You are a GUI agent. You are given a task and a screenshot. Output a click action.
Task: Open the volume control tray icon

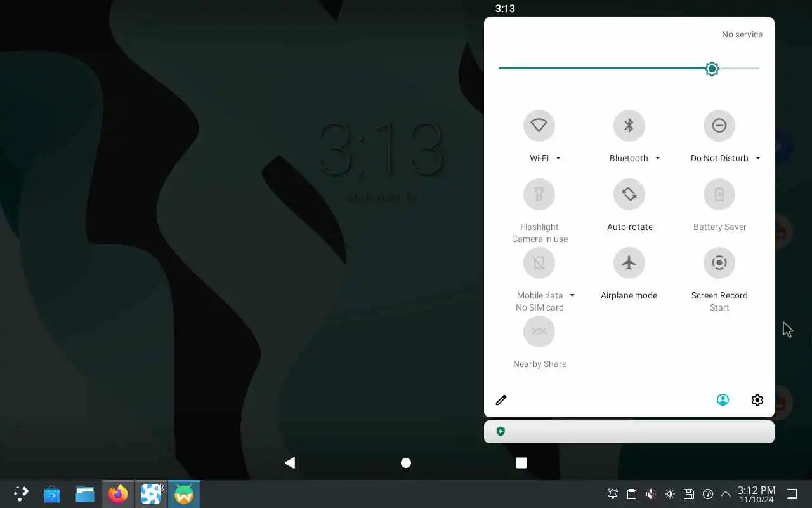point(651,494)
